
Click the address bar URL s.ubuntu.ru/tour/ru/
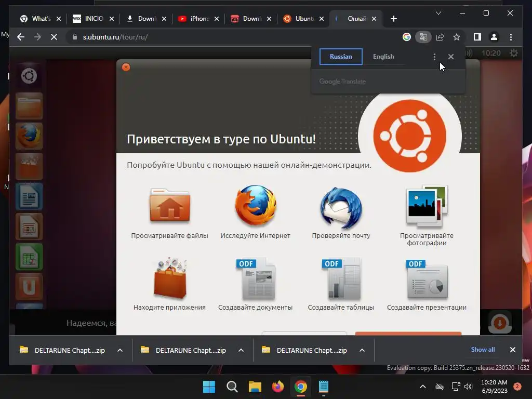pyautogui.click(x=115, y=37)
